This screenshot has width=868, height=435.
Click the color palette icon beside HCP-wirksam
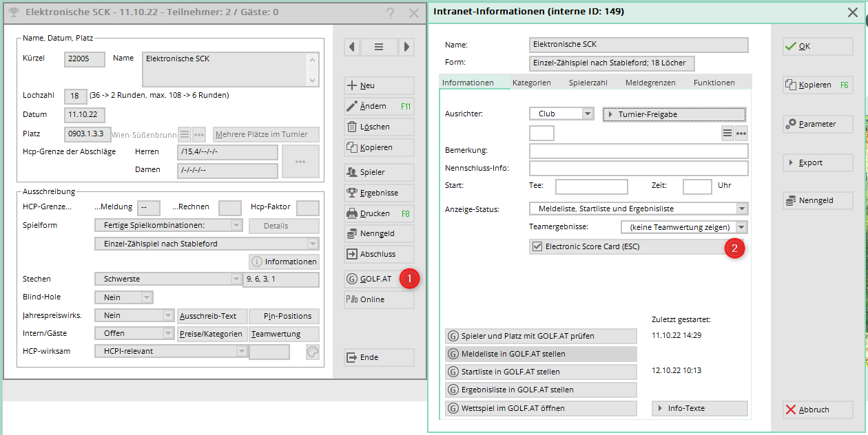click(313, 352)
